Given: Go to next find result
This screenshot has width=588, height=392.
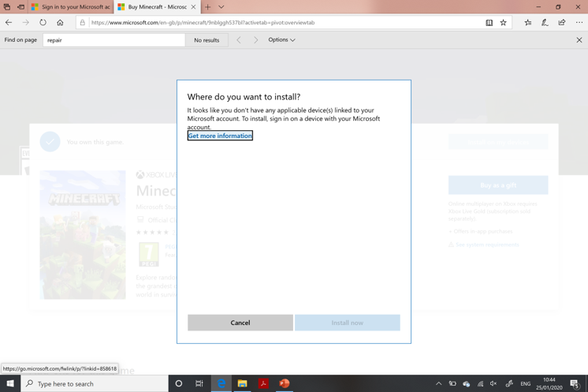Looking at the screenshot, I should click(x=255, y=39).
